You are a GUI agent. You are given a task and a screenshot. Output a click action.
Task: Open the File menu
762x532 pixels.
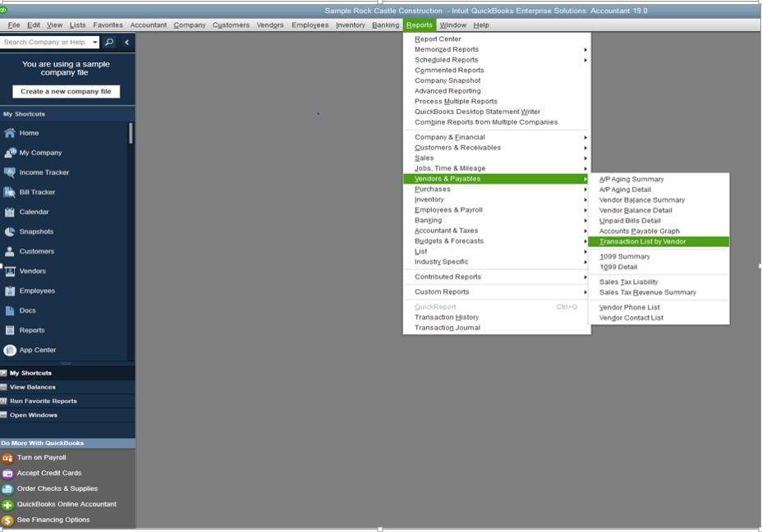pos(14,25)
